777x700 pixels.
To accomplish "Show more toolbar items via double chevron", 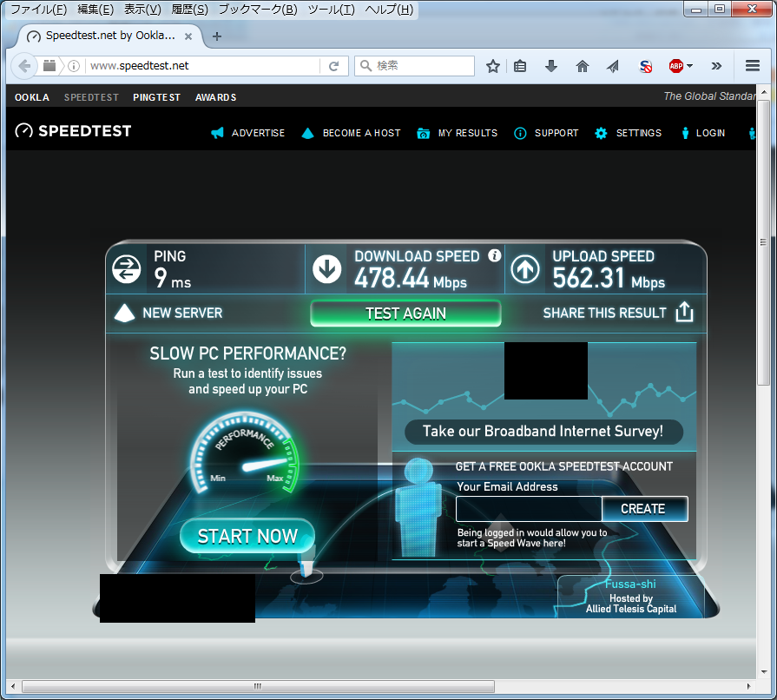I will click(x=716, y=66).
